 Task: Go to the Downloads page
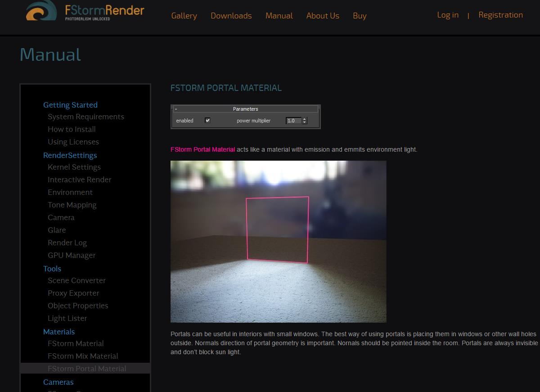pos(231,16)
